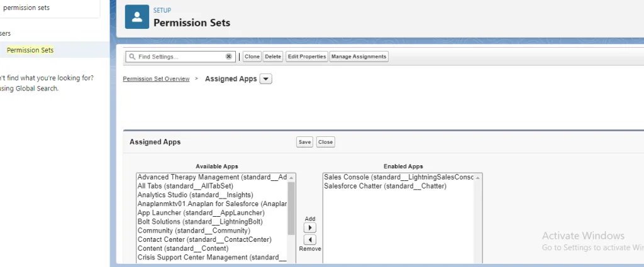Click the Available Apps scroll up arrow
Viewport: 644px width, 267px height.
click(x=291, y=178)
